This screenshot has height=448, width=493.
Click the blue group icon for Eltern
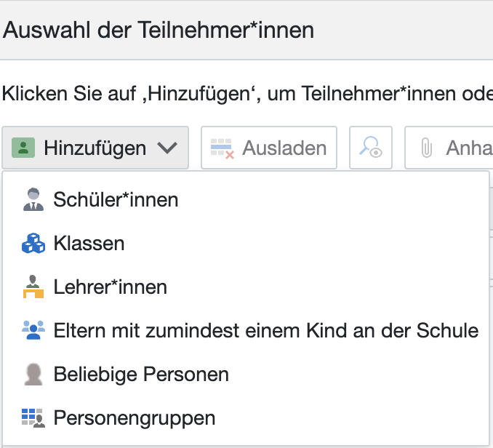[x=33, y=331]
